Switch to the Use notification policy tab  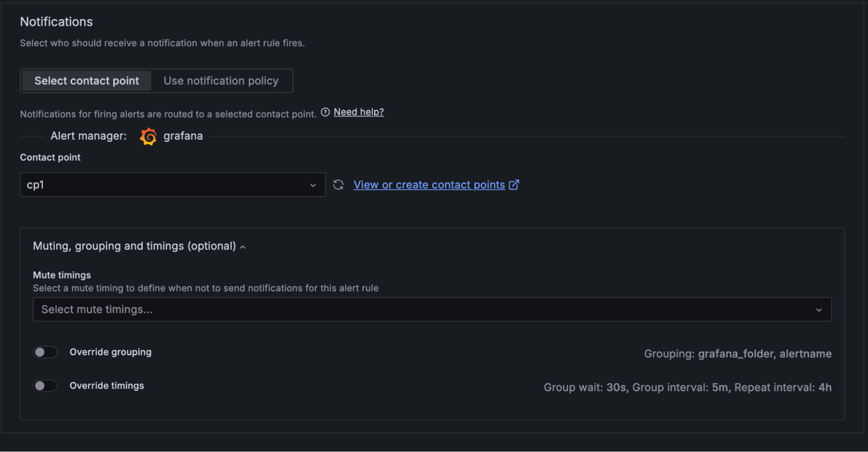221,81
